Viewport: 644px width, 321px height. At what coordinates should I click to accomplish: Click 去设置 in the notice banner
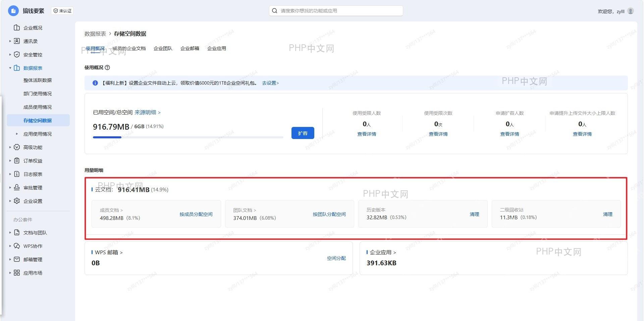[270, 83]
